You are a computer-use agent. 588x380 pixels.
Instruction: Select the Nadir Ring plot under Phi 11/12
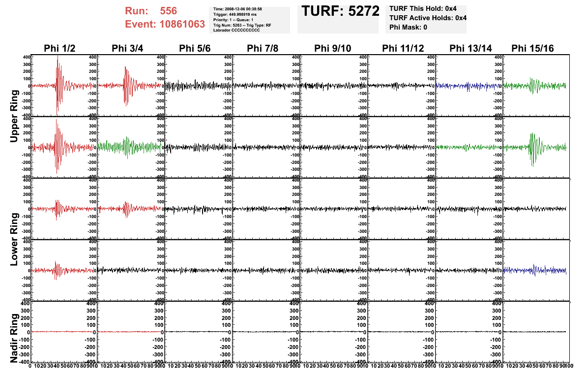401,332
